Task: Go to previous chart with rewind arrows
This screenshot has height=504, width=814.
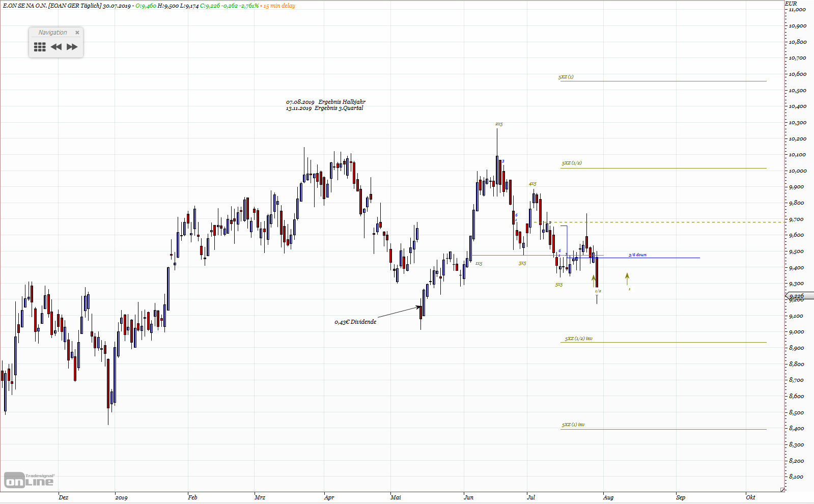Action: pyautogui.click(x=56, y=47)
